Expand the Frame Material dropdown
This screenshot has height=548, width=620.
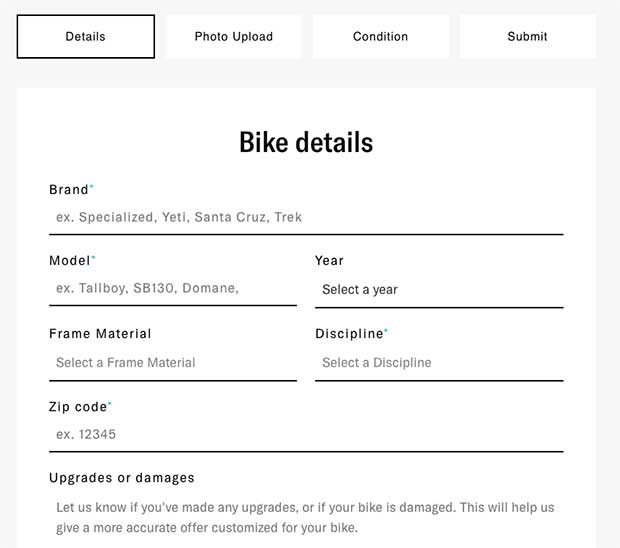pyautogui.click(x=172, y=363)
